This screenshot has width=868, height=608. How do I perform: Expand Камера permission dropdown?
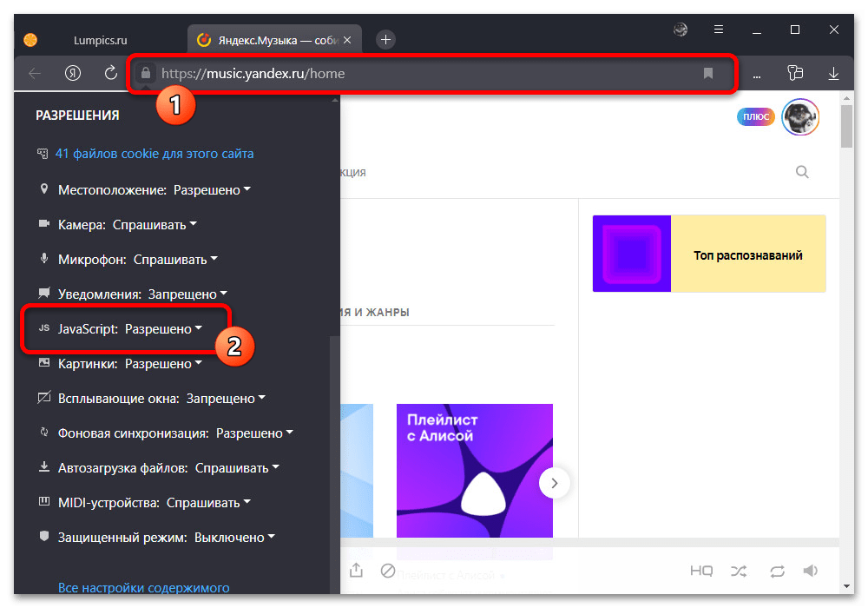coord(155,225)
